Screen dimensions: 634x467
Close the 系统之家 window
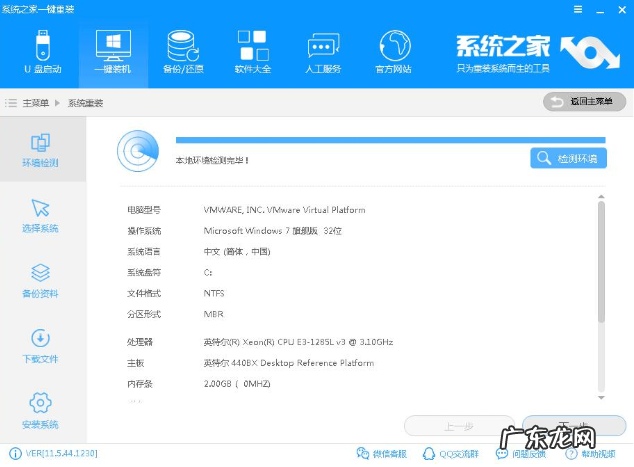622,10
